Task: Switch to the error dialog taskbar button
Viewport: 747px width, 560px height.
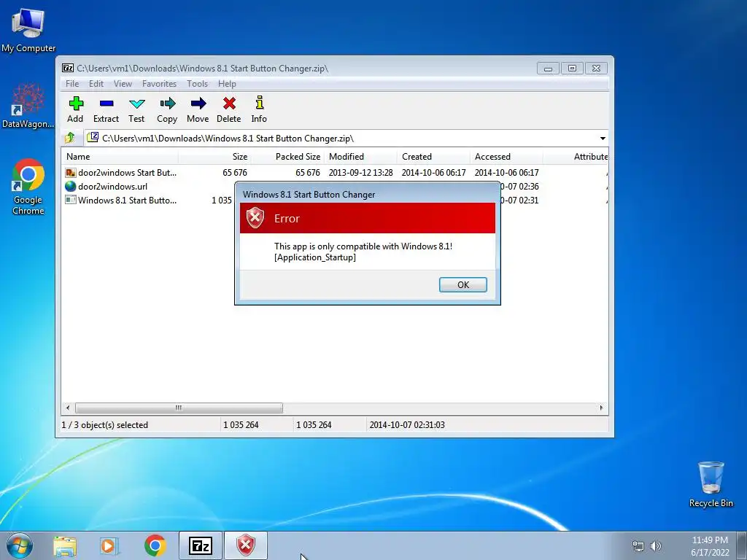Action: point(246,545)
